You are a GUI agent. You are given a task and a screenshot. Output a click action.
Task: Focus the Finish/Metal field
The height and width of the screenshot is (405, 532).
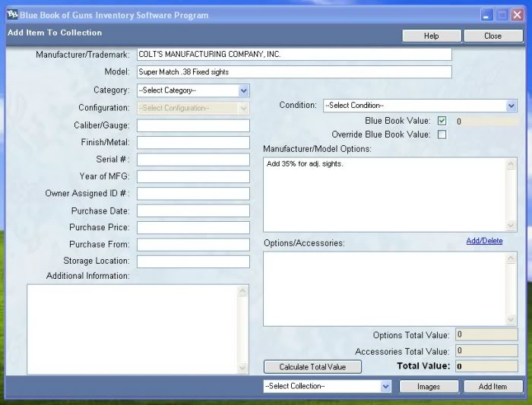(x=193, y=142)
